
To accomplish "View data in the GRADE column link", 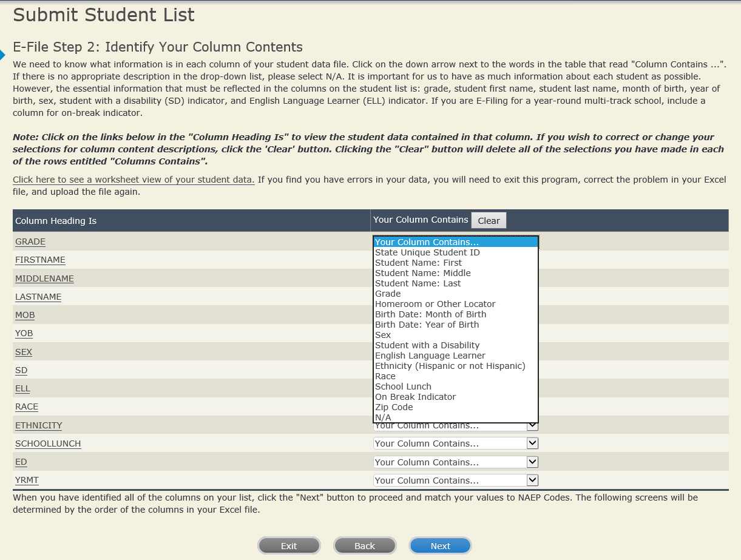I will (30, 241).
